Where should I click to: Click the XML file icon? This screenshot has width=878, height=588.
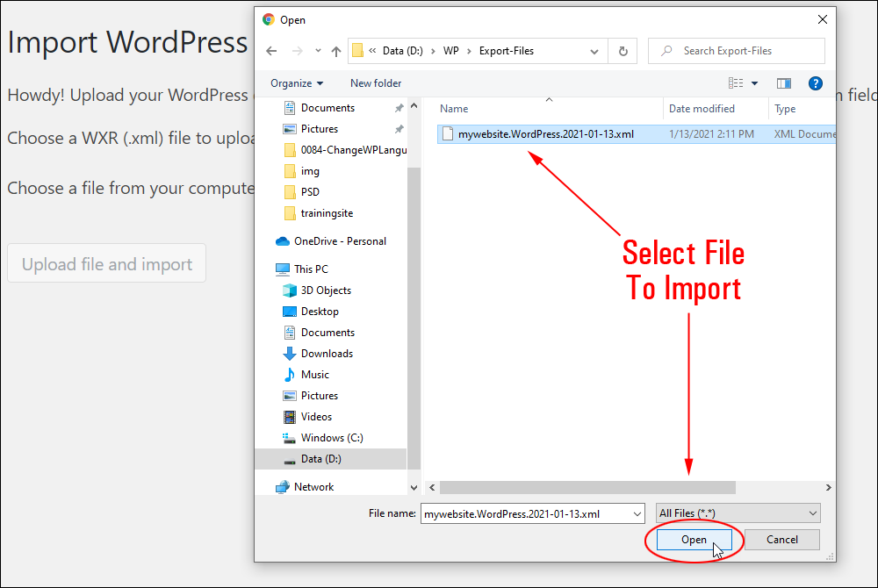pyautogui.click(x=448, y=133)
